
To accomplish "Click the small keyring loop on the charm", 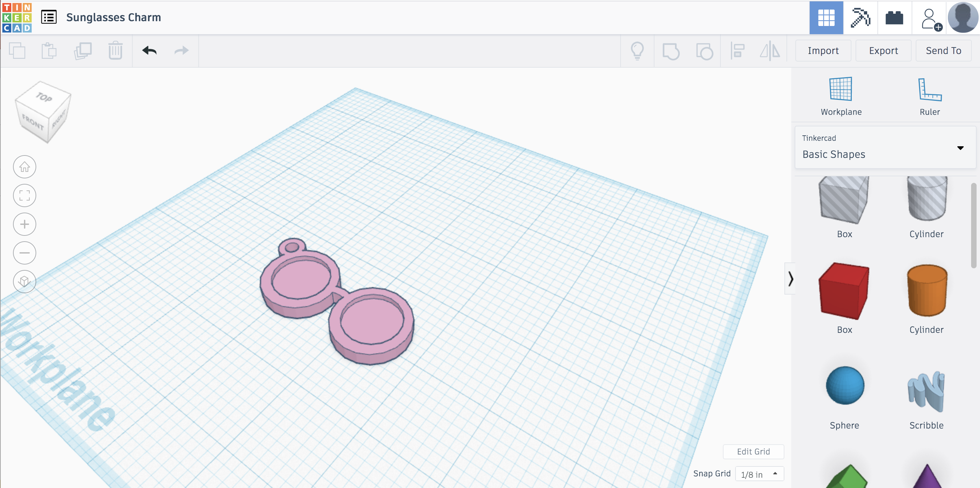I will (x=292, y=247).
